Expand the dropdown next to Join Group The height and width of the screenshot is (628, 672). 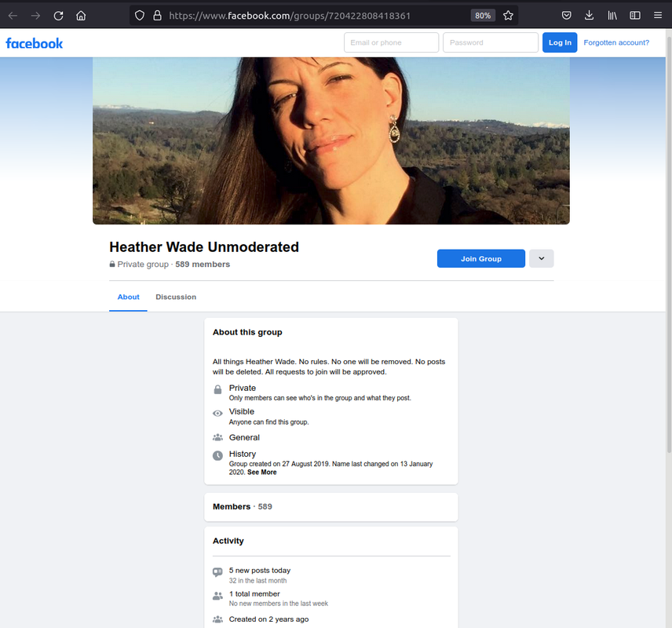pyautogui.click(x=541, y=258)
